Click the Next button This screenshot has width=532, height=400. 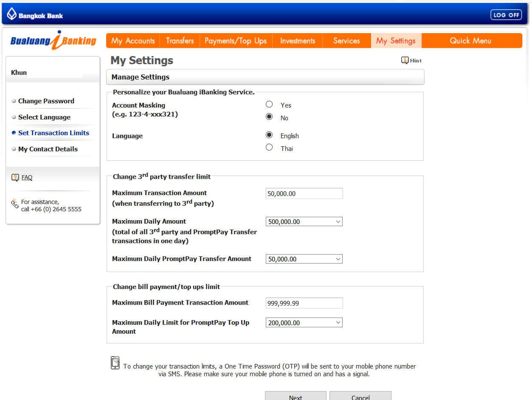click(296, 396)
